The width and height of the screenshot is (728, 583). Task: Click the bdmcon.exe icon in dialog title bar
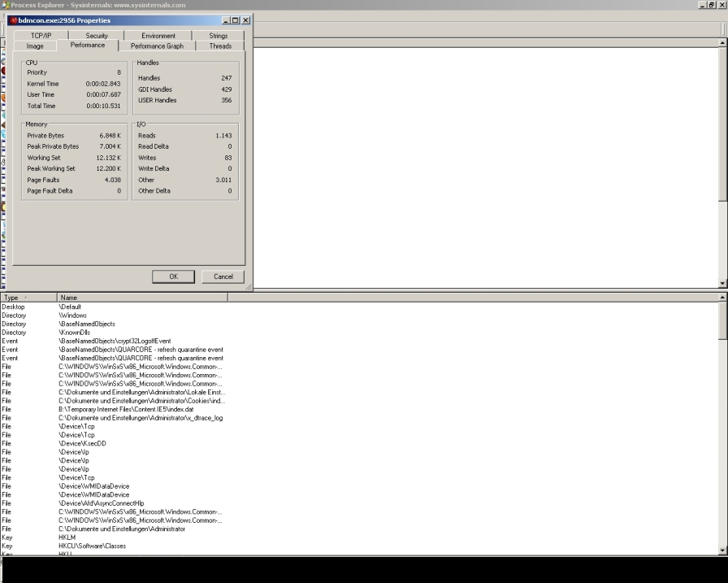[x=14, y=20]
